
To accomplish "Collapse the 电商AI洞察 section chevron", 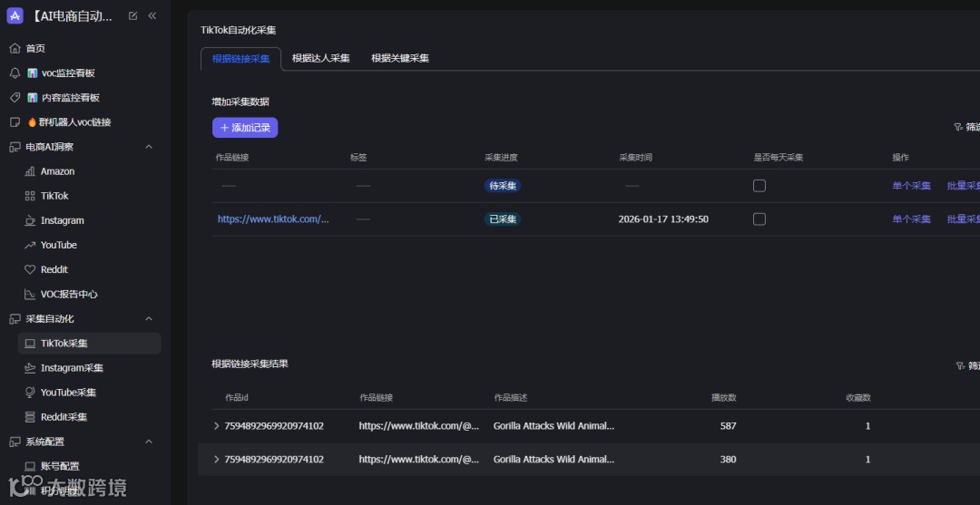I will (149, 147).
